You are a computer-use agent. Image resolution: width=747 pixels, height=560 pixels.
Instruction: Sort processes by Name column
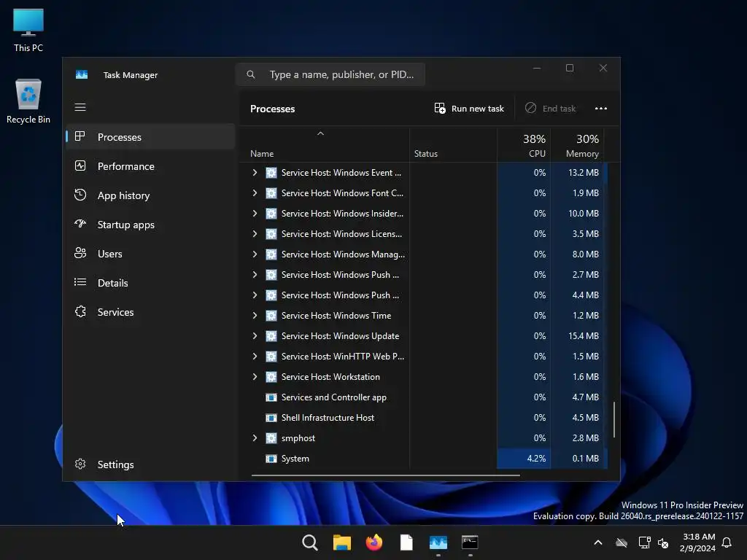(325, 145)
